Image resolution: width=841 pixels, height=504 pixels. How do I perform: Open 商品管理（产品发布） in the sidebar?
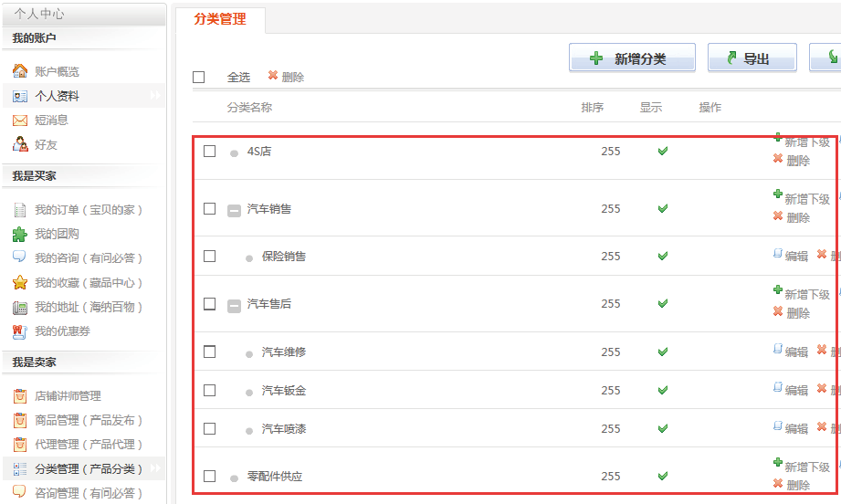89,420
